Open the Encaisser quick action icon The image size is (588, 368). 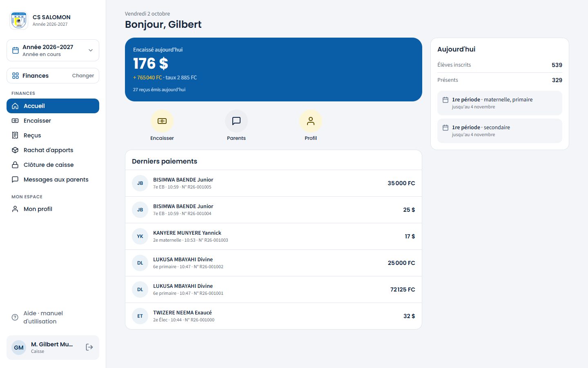[162, 121]
